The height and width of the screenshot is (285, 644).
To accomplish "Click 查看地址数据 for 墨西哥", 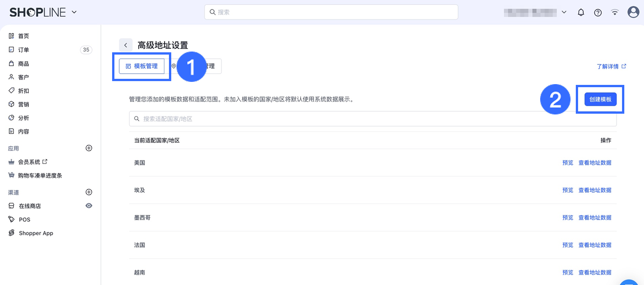I will (x=595, y=218).
